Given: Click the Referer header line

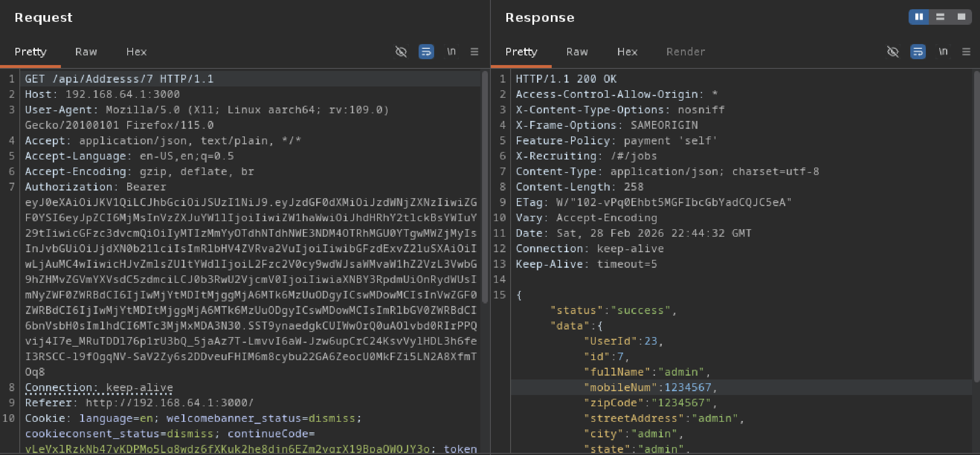Looking at the screenshot, I should click(x=139, y=403).
